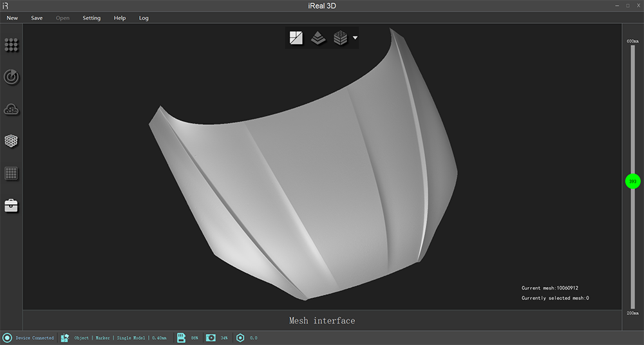Viewport: 644px width, 345px height.
Task: Open the toolbox briefcase icon in sidebar
Action: [x=12, y=205]
